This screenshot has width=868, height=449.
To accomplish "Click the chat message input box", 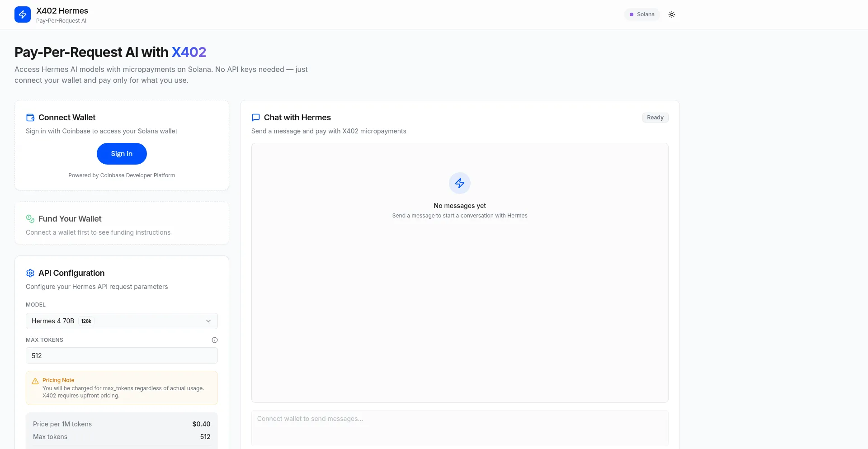I will point(460,428).
